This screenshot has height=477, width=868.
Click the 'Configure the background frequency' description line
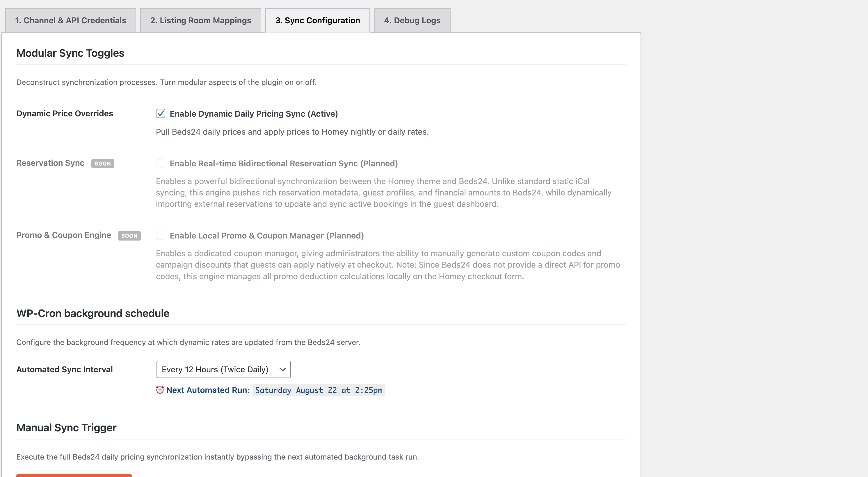tap(188, 342)
